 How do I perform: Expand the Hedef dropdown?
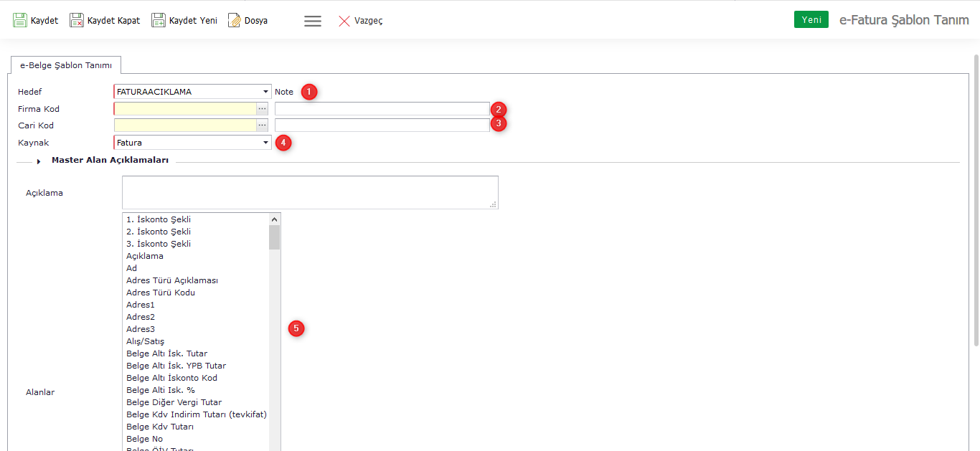[266, 92]
